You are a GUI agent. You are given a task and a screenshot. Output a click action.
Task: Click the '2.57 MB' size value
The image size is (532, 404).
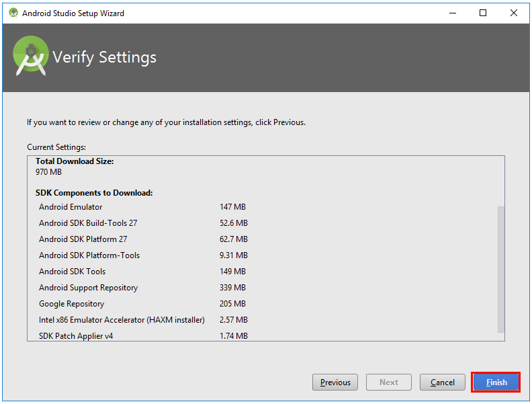click(x=234, y=320)
